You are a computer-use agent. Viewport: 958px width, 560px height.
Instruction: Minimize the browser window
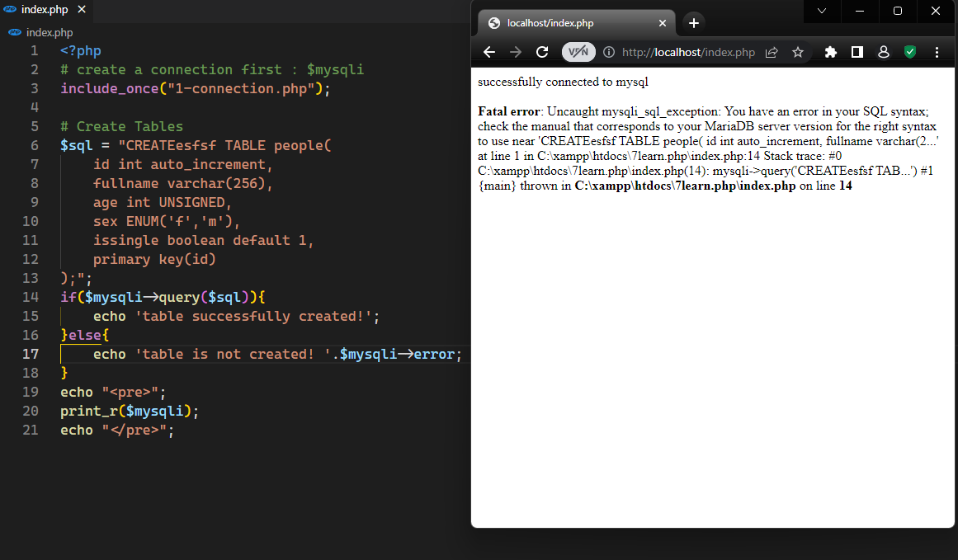tap(860, 11)
